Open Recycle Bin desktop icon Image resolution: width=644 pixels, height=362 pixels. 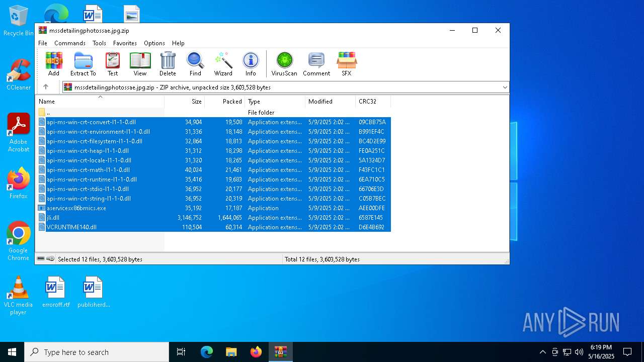click(19, 21)
